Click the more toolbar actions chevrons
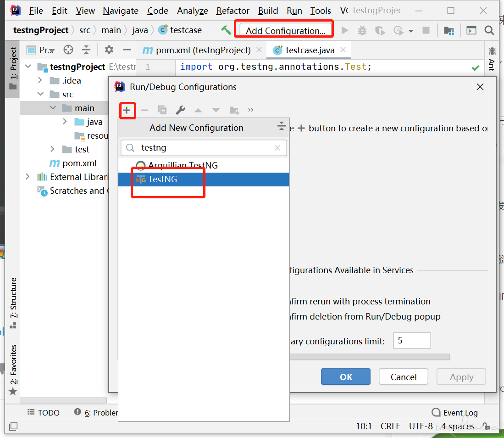 (x=251, y=110)
